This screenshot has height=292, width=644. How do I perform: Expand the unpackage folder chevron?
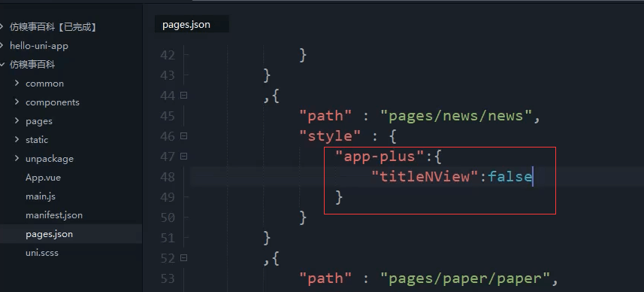[x=17, y=158]
